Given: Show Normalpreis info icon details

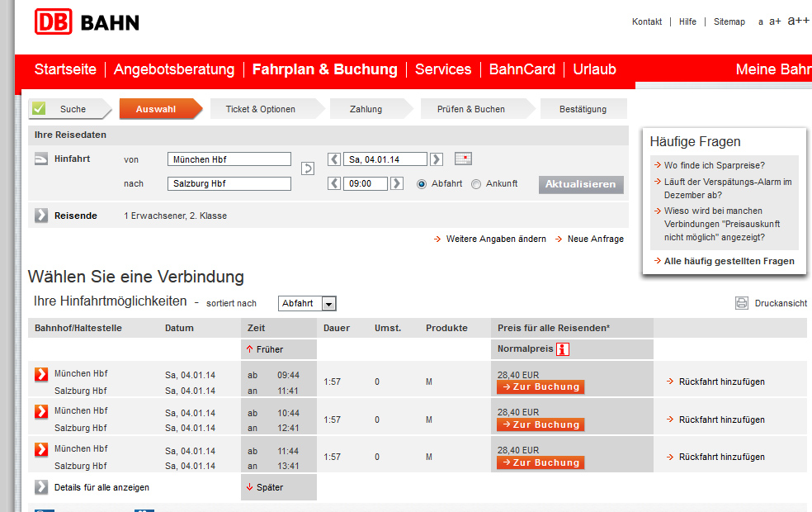Looking at the screenshot, I should pyautogui.click(x=563, y=349).
